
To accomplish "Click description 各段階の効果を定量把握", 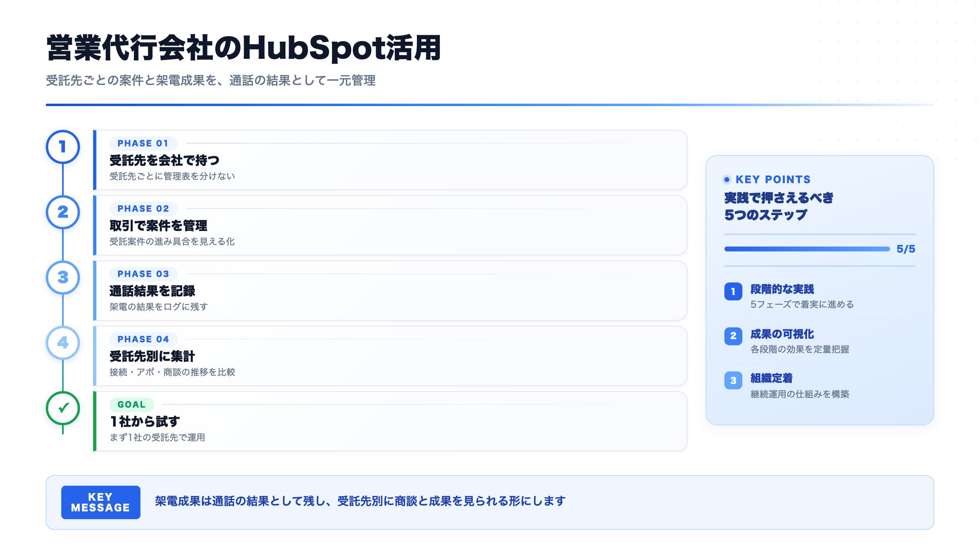I will (x=800, y=349).
